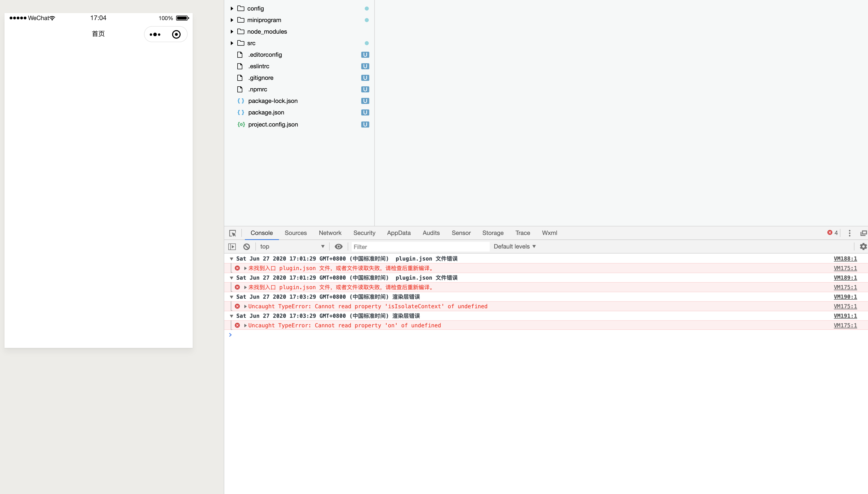This screenshot has height=494, width=868.
Task: Click the capsule menu dots in the simulator
Action: [155, 34]
